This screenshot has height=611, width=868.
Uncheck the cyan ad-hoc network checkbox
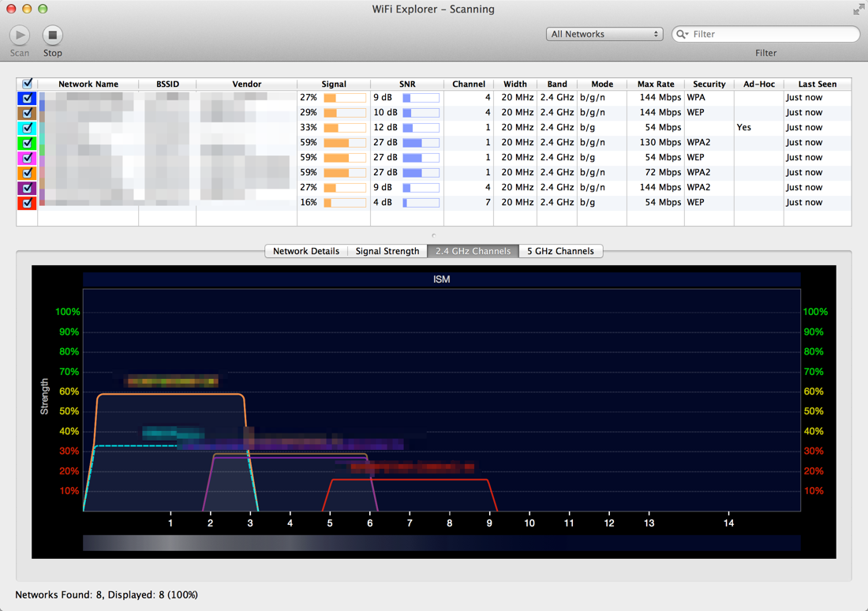27,128
